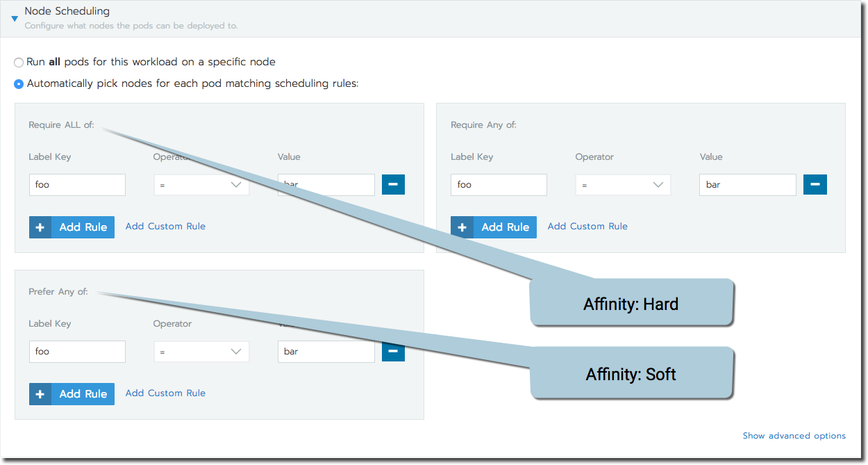This screenshot has width=868, height=465.
Task: Focus Value field in Prefer Any of
Action: click(x=326, y=352)
